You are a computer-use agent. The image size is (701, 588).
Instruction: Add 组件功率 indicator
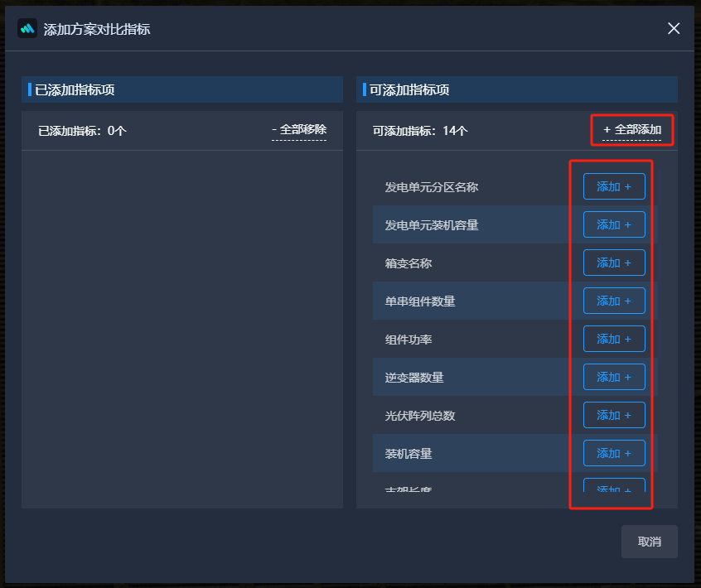[614, 339]
